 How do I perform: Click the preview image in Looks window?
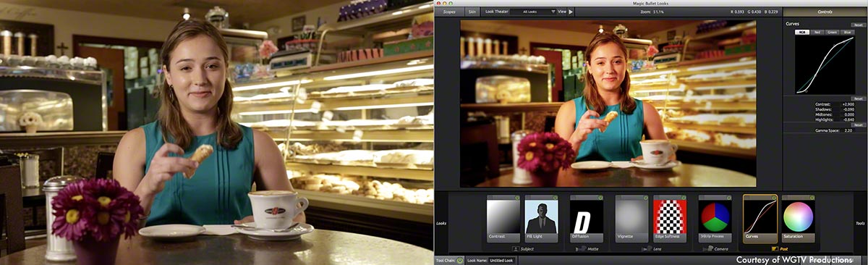click(608, 104)
